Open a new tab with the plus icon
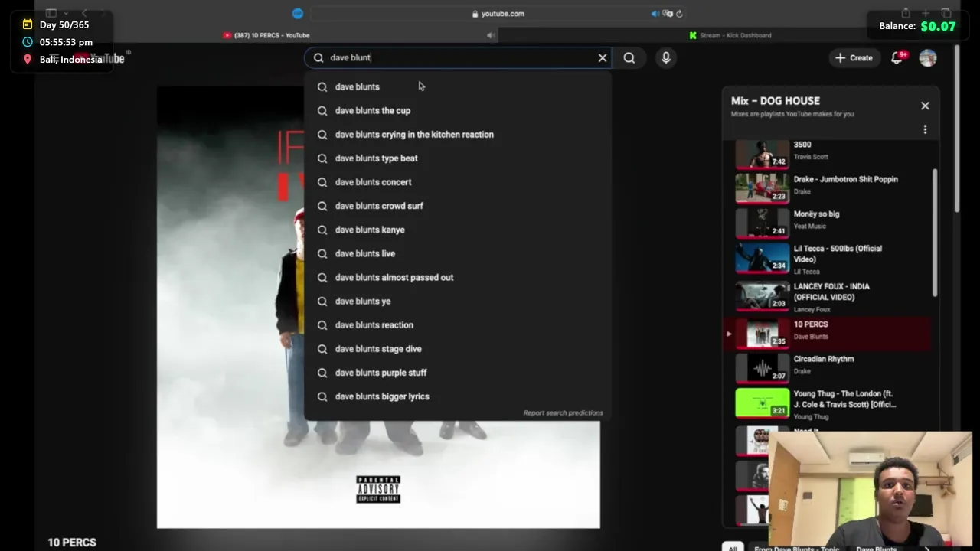The width and height of the screenshot is (980, 551). click(926, 13)
